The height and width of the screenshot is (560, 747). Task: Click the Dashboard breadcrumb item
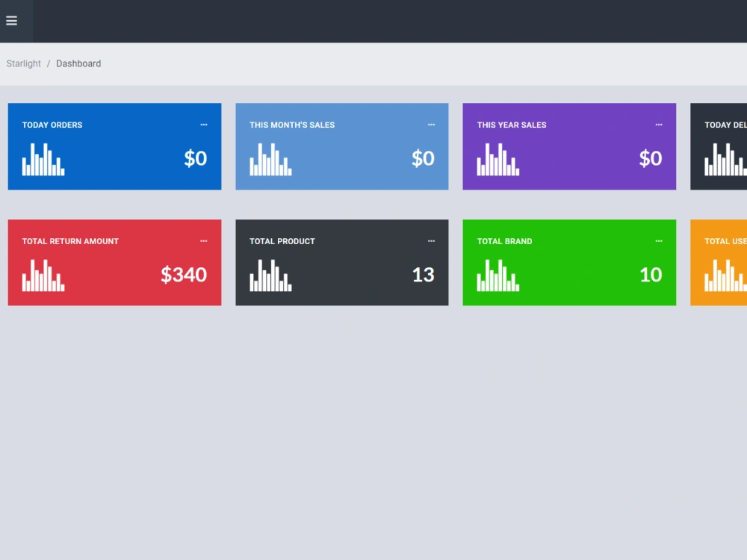click(78, 63)
